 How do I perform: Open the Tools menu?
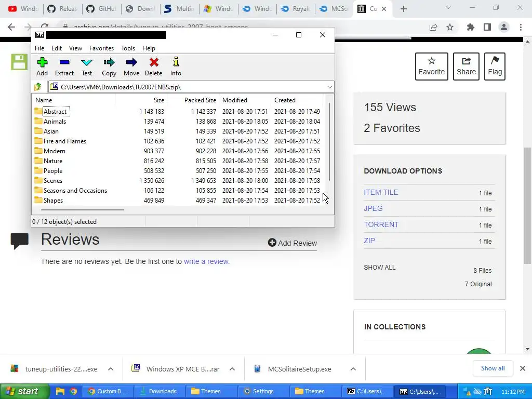tap(128, 48)
